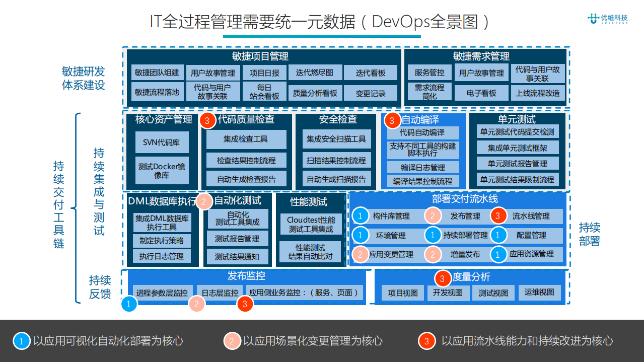Click the blue "1" badge under 发布监控
Image resolution: width=644 pixels, height=362 pixels.
(129, 304)
